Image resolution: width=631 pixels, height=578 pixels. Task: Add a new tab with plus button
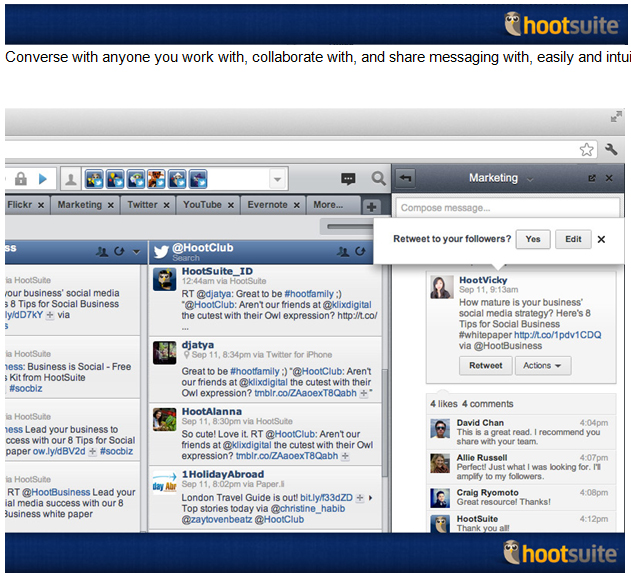click(371, 207)
